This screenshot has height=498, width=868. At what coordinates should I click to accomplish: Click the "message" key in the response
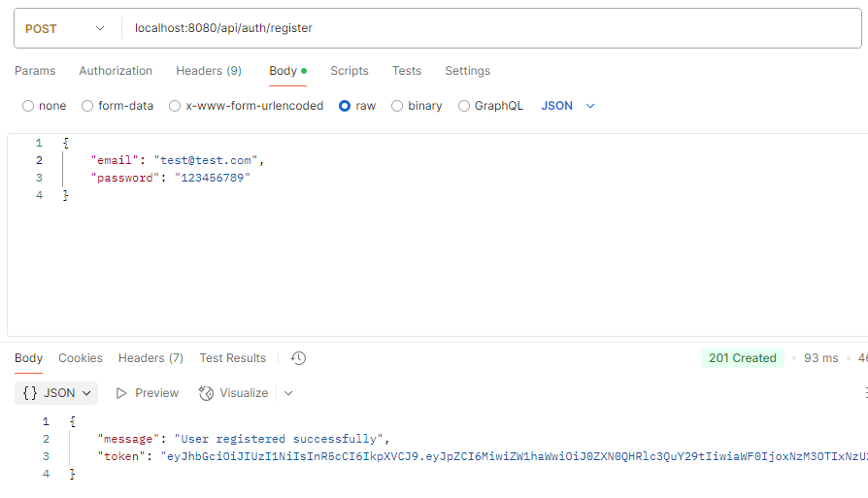coord(128,440)
